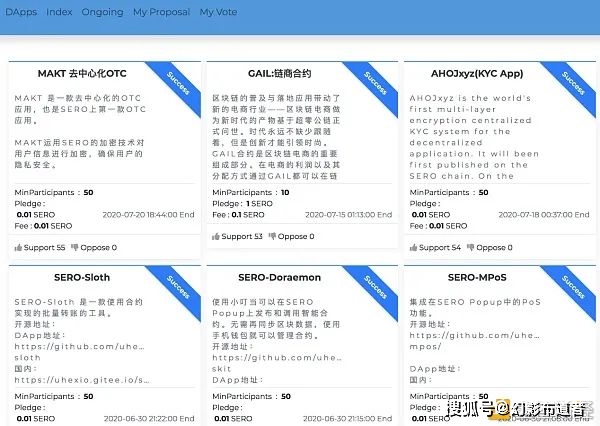The width and height of the screenshot is (600, 426).
Task: Click Pledge : 1 SERO on GAIL card
Action: click(x=242, y=204)
